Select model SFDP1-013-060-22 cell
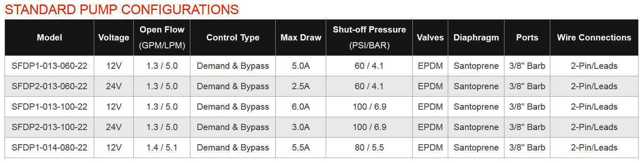Image resolution: width=644 pixels, height=163 pixels. pos(49,66)
